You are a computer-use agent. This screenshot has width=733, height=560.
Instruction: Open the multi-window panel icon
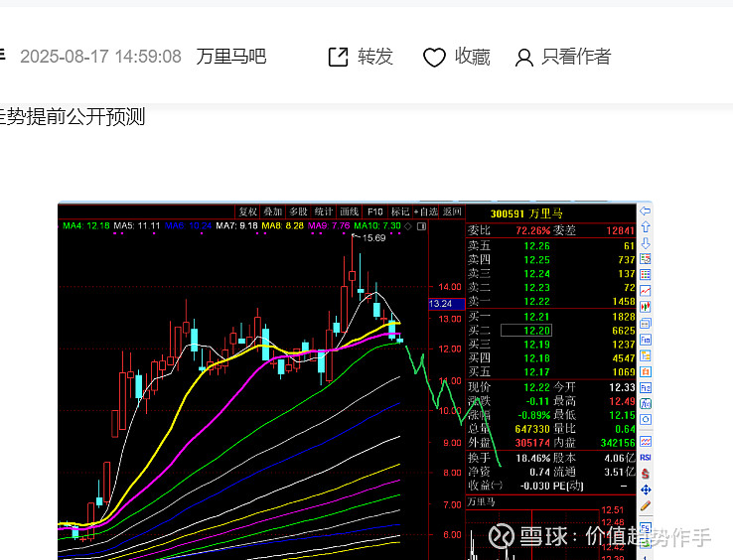pos(646,323)
